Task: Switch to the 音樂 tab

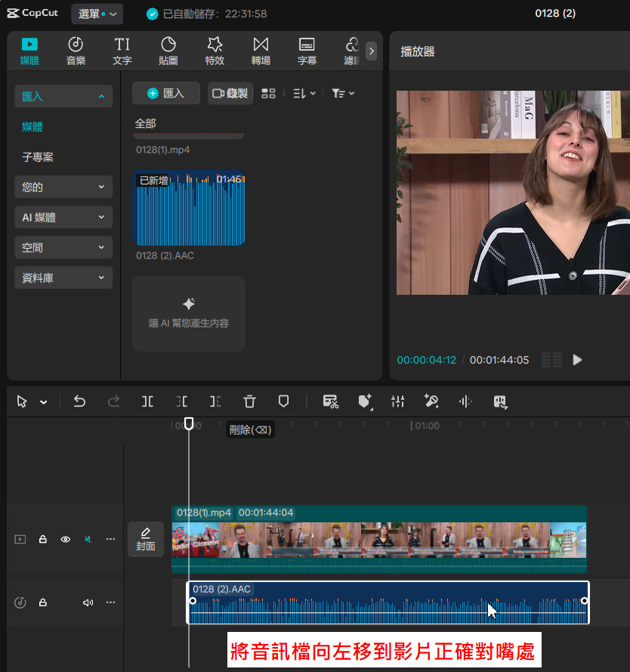Action: [76, 51]
